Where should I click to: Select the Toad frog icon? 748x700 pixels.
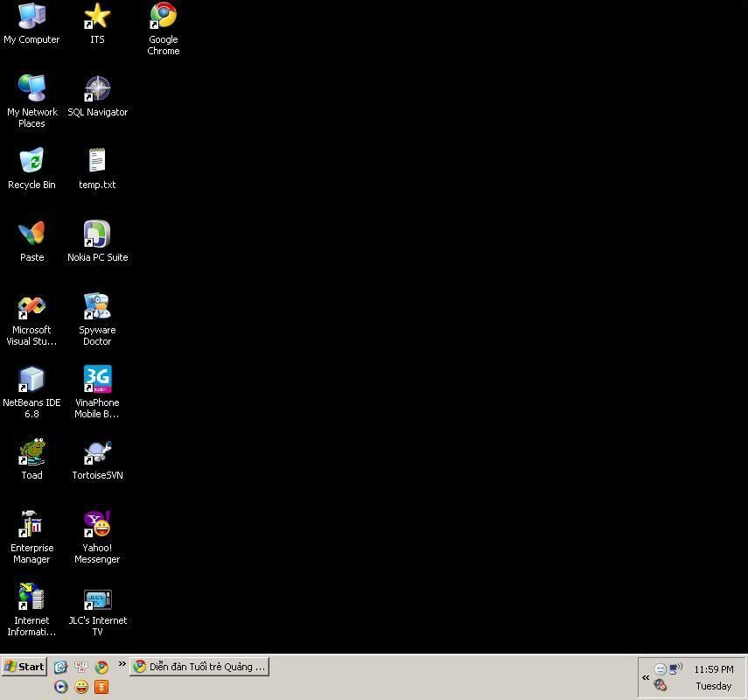pyautogui.click(x=31, y=452)
